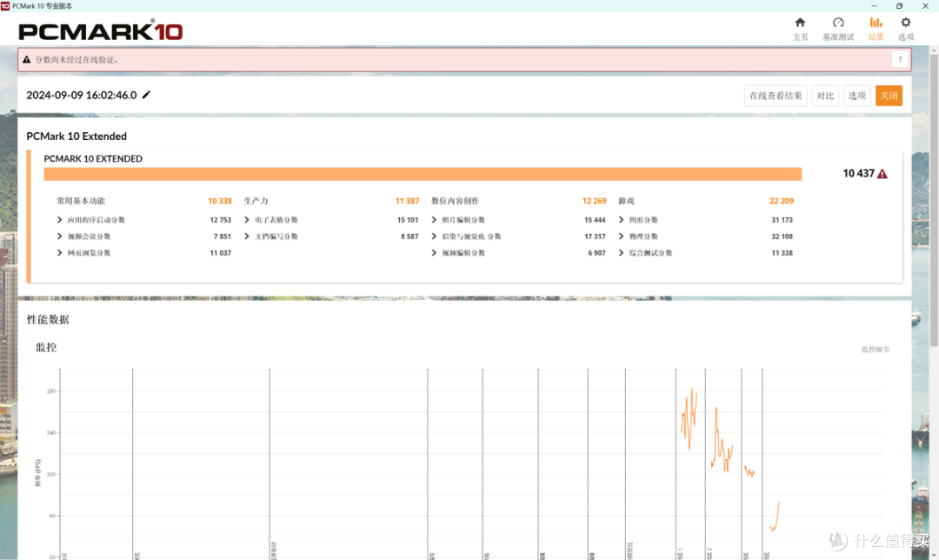The width and height of the screenshot is (939, 560).
Task: Click the 分数尚未经过在线验证 warning text
Action: (77, 60)
